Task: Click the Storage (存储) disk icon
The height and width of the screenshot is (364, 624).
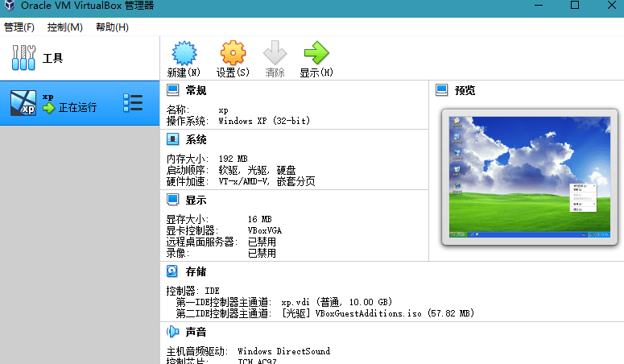Action: [172, 271]
